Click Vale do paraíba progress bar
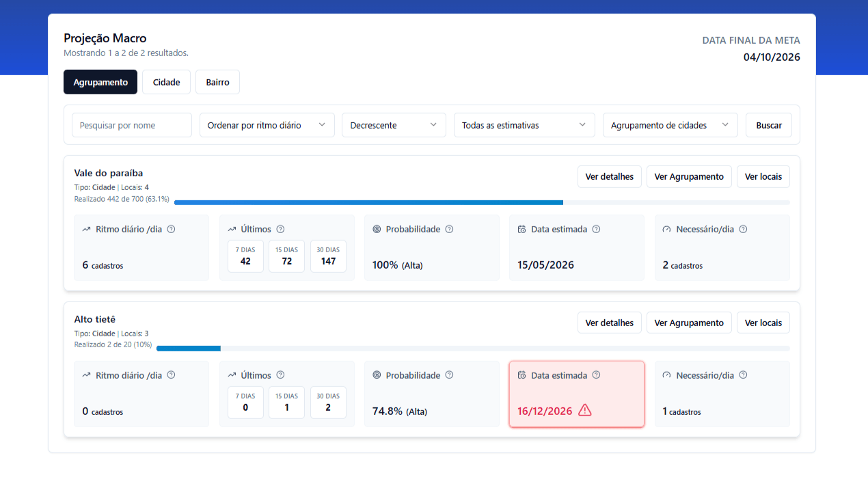Viewport: 868px width, 488px height. point(482,202)
